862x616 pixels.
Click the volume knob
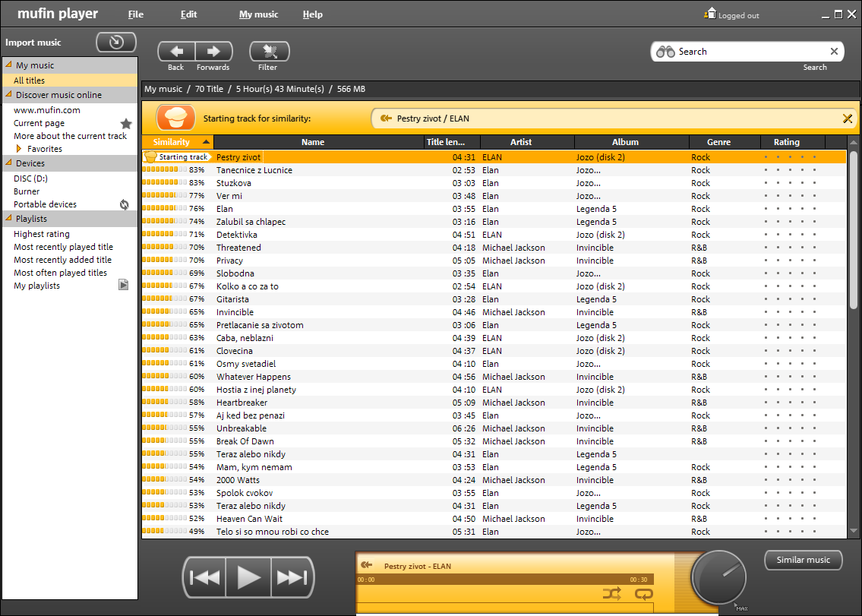tap(718, 577)
